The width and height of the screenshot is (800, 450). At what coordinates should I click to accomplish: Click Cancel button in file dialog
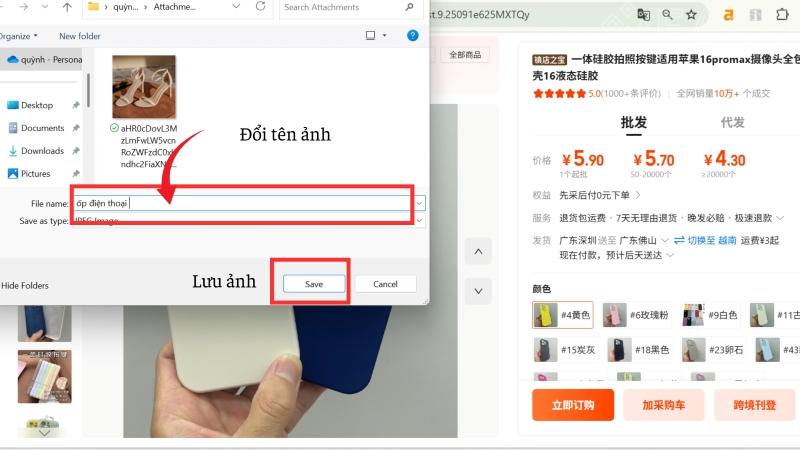[385, 284]
